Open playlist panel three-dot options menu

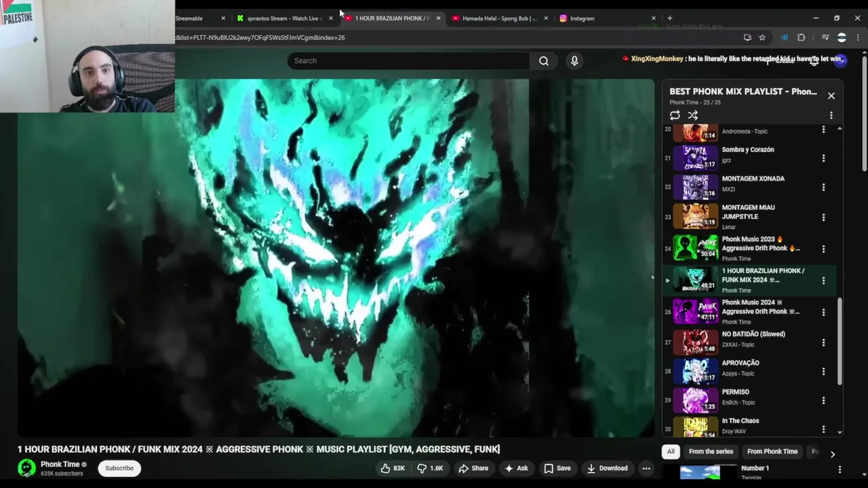click(831, 115)
